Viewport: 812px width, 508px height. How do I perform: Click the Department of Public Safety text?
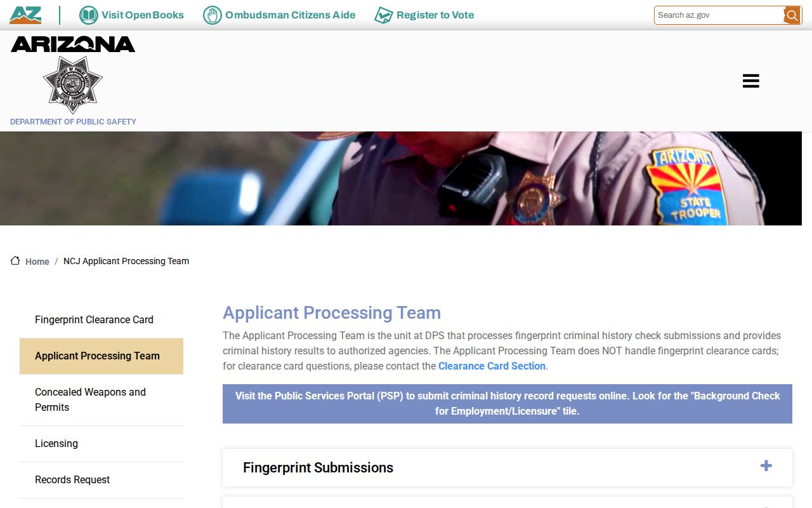(x=73, y=121)
